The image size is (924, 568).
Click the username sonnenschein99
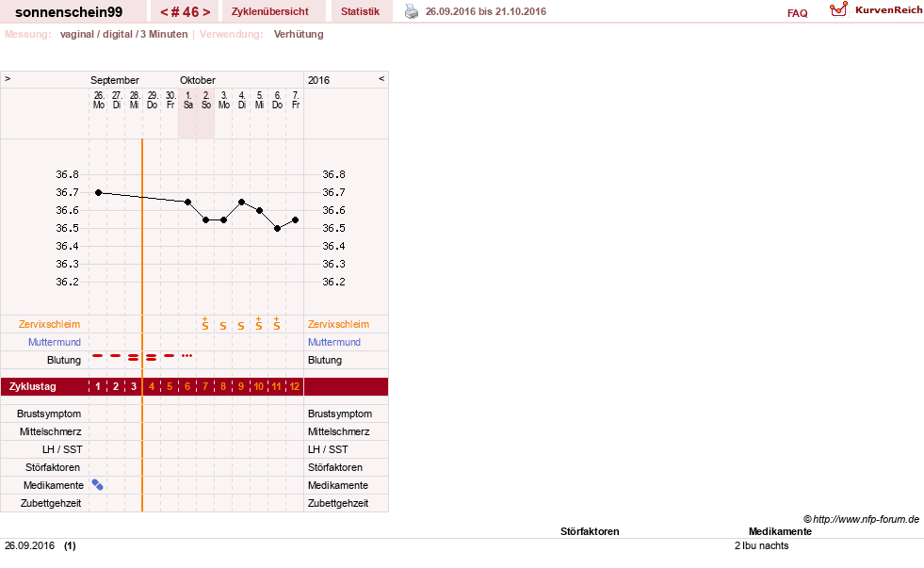(69, 12)
